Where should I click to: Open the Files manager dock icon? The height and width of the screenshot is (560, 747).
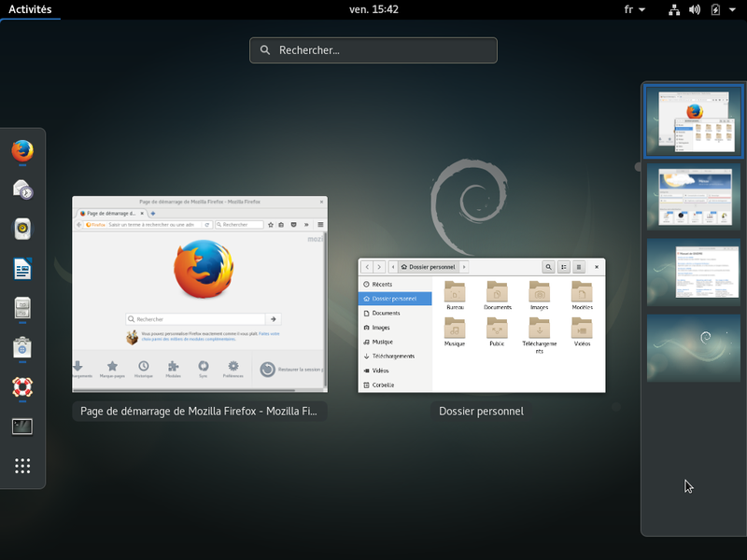tap(22, 308)
